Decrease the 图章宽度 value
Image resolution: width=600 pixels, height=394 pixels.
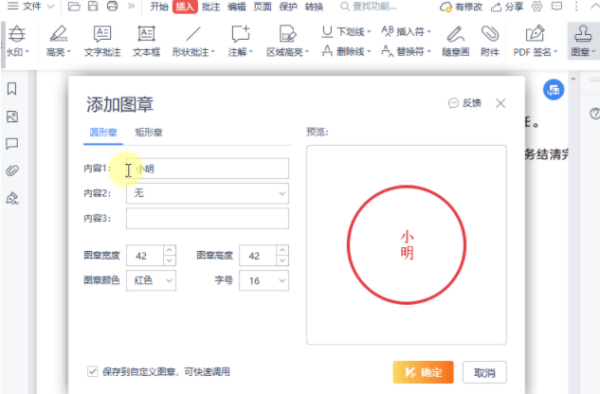tap(169, 260)
